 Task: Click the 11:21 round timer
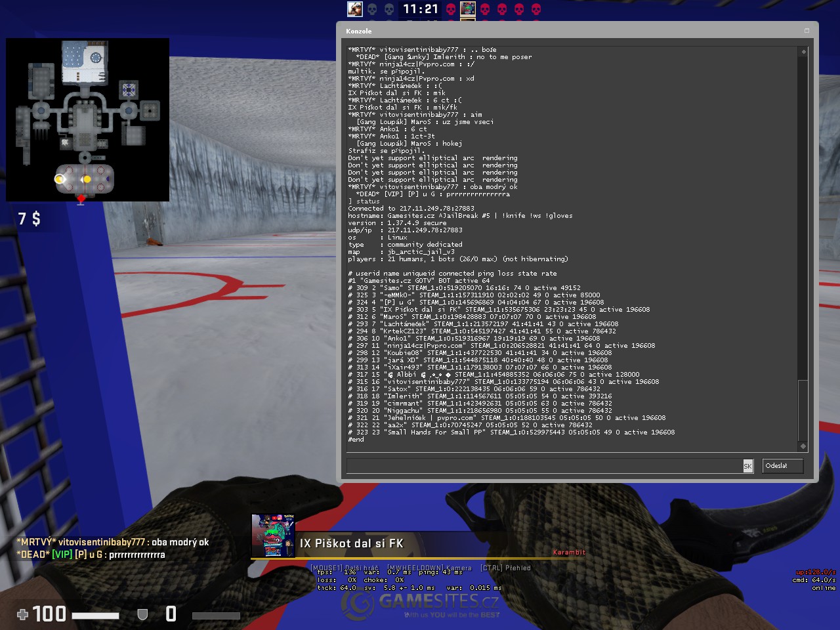(420, 9)
